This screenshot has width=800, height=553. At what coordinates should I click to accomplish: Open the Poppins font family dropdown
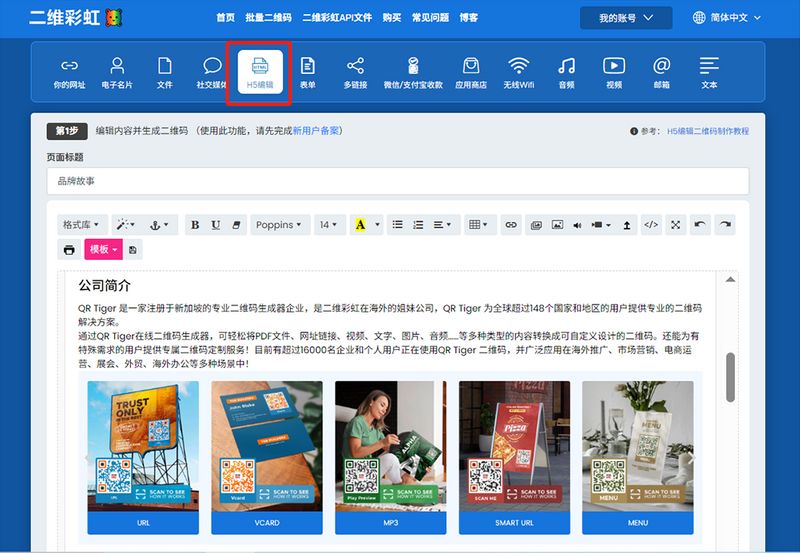[279, 225]
